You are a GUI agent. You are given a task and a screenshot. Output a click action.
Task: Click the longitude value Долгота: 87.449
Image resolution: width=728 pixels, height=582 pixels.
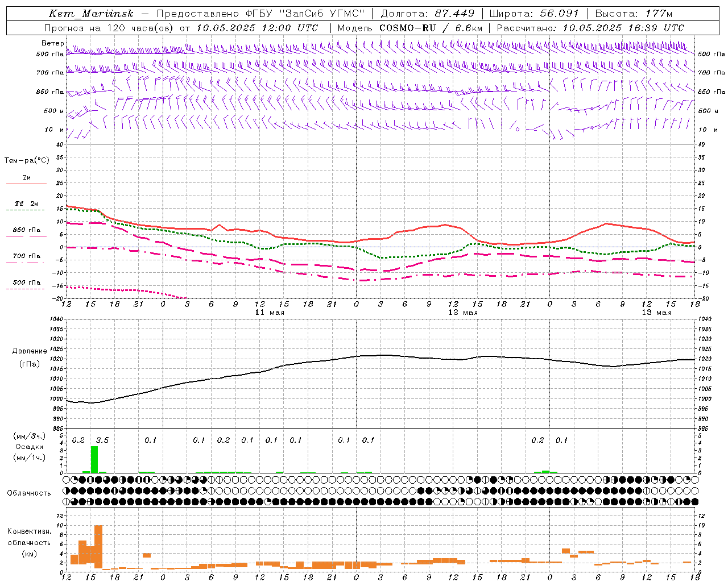tap(428, 14)
